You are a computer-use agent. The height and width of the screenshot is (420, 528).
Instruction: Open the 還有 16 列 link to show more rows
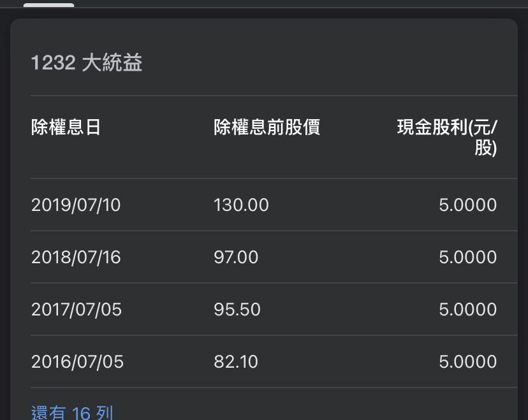tap(72, 413)
